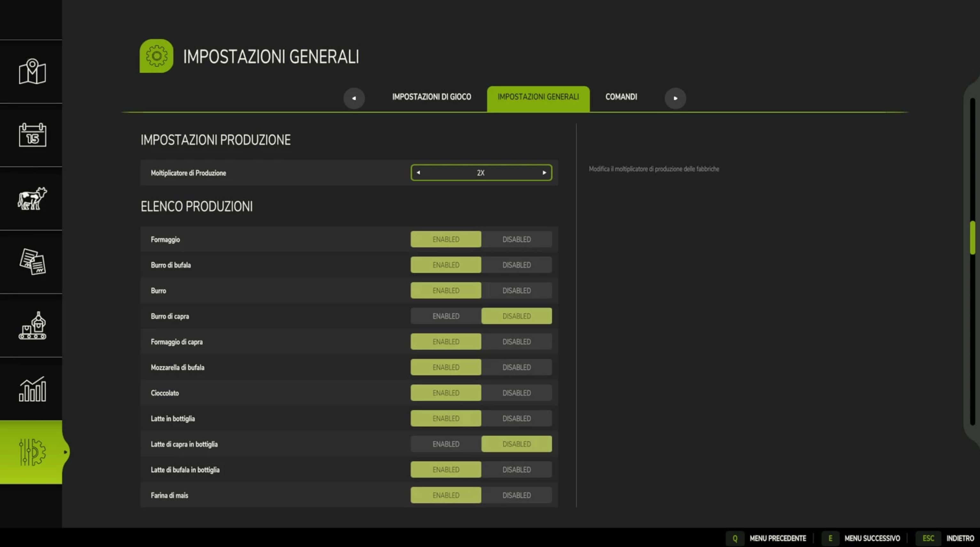Switch to Impostazioni di Gioco tab
The height and width of the screenshot is (547, 980).
click(x=432, y=97)
